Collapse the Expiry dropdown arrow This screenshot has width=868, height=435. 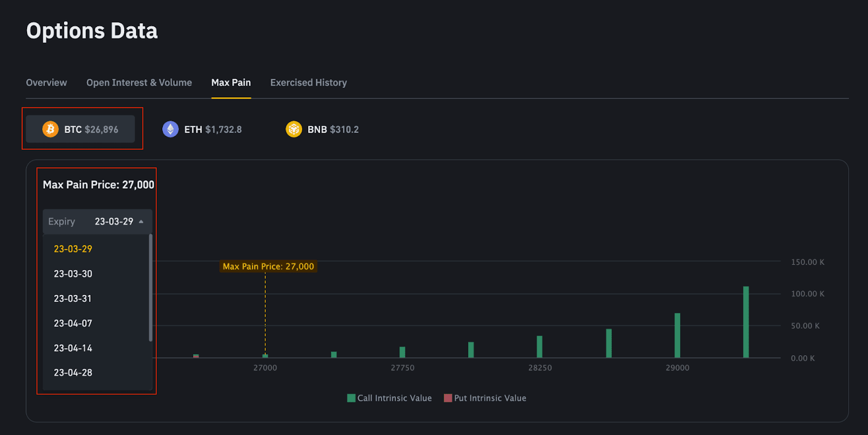click(141, 222)
